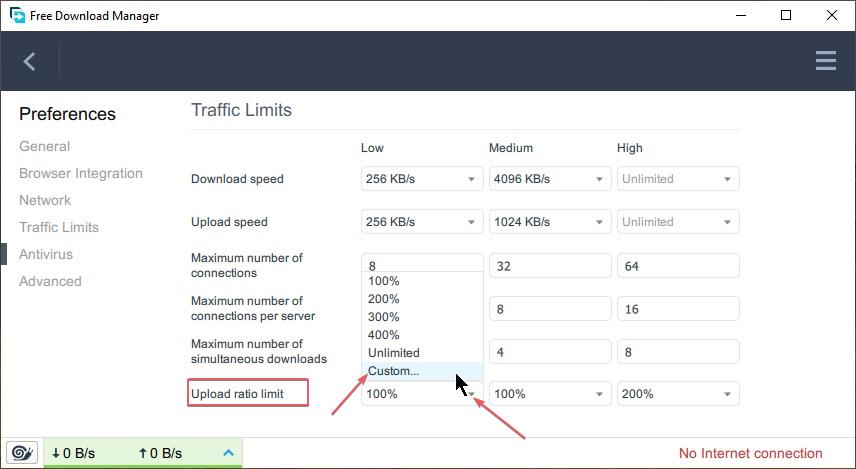The width and height of the screenshot is (856, 469).
Task: Click the Upload ratio limit label
Action: pos(237,394)
